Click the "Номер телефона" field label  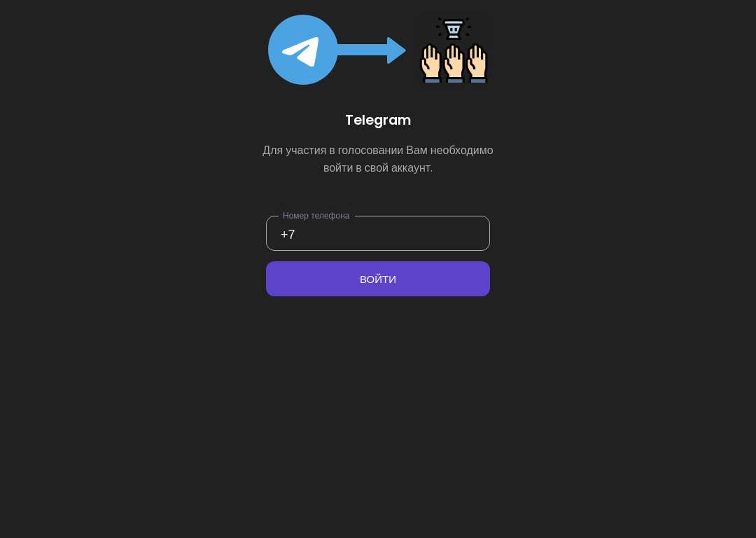click(316, 216)
